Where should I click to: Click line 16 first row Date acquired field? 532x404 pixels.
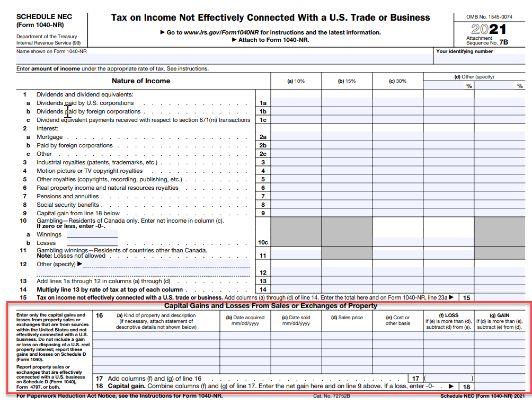pyautogui.click(x=245, y=336)
